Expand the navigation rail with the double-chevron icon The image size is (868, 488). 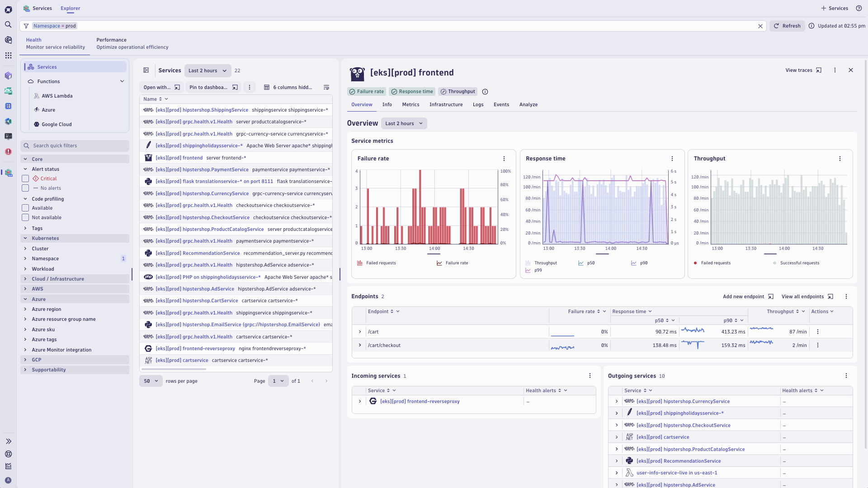tap(8, 441)
